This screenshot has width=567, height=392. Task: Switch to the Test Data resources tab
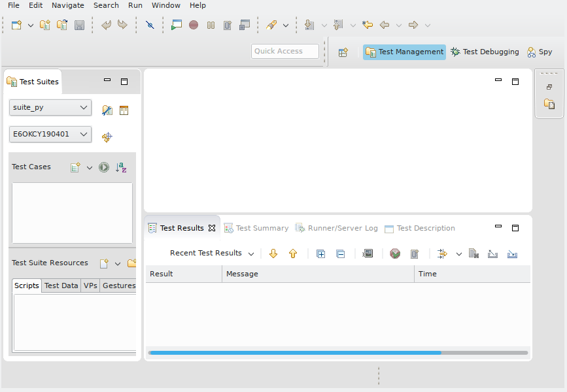click(61, 286)
